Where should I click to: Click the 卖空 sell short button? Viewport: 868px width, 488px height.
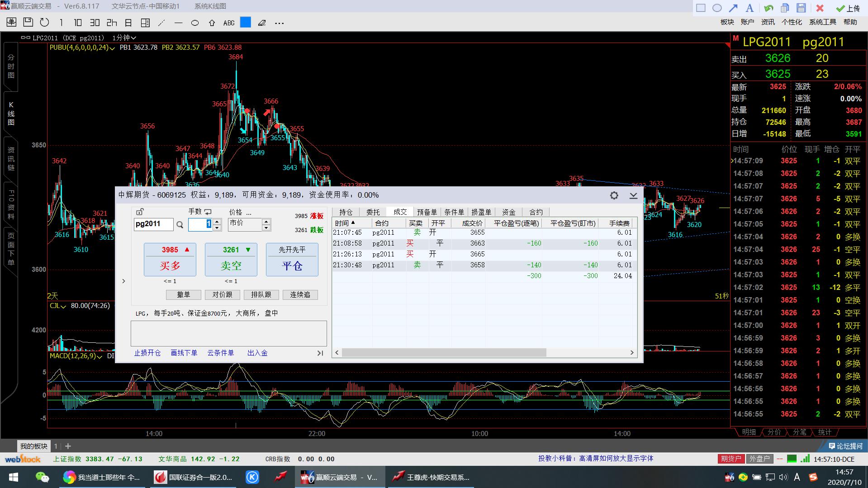click(x=231, y=260)
